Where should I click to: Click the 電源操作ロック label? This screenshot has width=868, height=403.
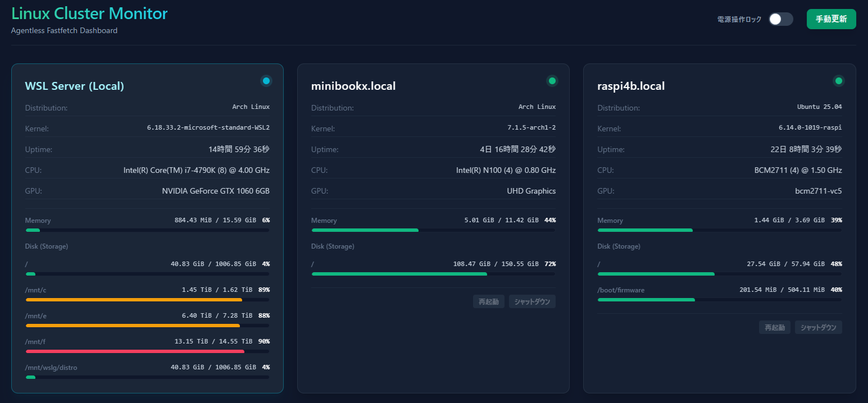[739, 19]
